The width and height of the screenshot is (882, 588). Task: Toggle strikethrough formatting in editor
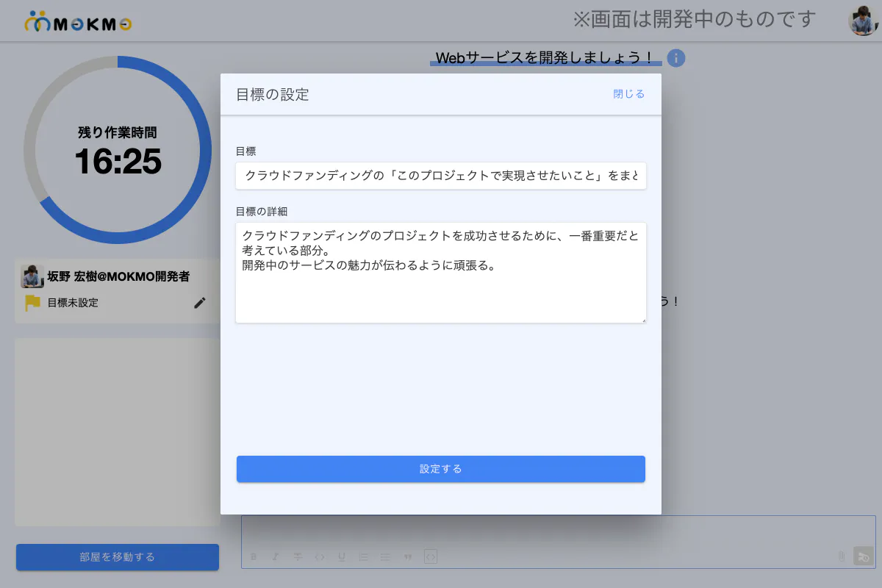click(x=298, y=556)
